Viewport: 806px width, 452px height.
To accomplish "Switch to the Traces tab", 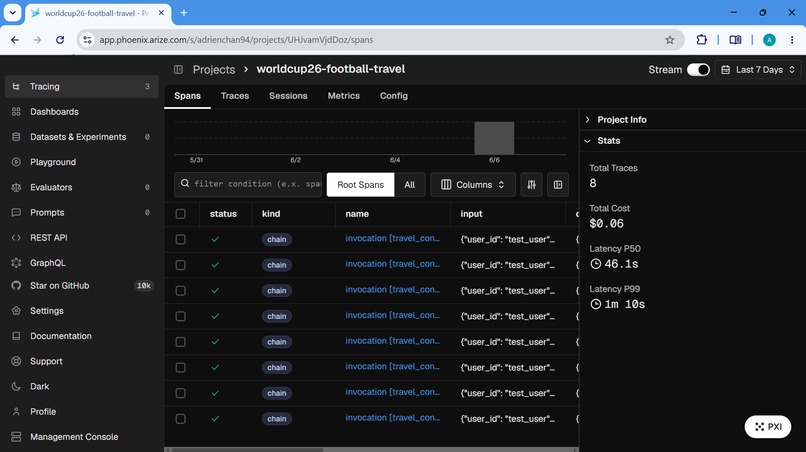I will (235, 96).
